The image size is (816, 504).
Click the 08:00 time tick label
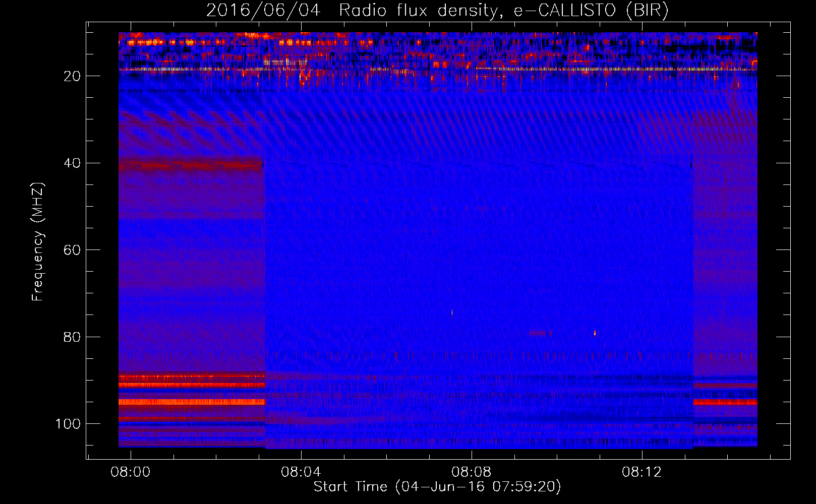pos(131,472)
